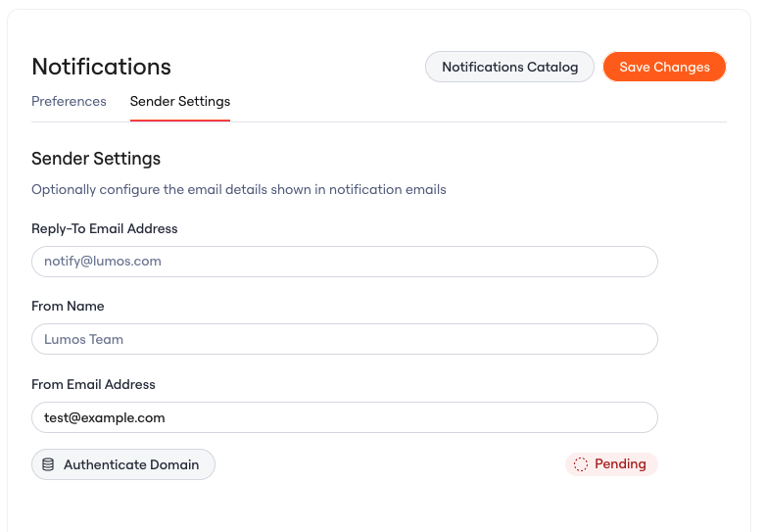
Task: Click the Optionally configure email details description
Action: 239,189
